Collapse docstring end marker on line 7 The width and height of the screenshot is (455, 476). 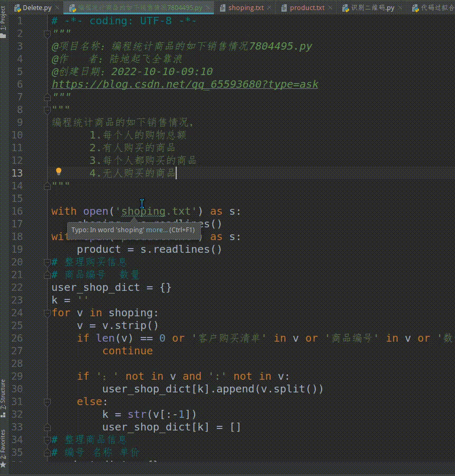pyautogui.click(x=47, y=98)
